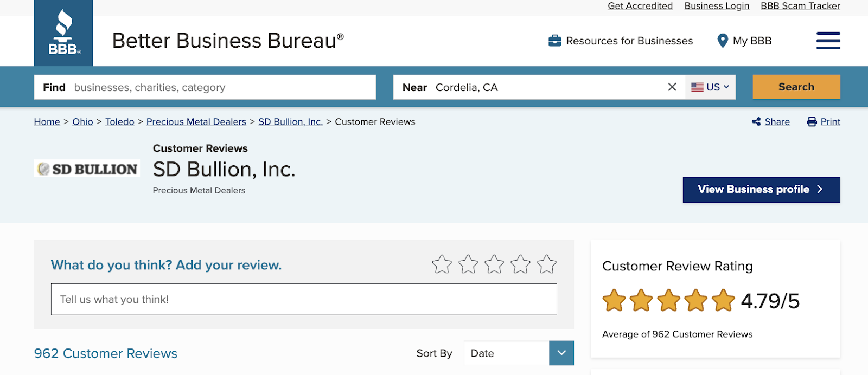Click the My BBB location pin icon
Viewport: 868px width, 375px height.
pyautogui.click(x=722, y=41)
